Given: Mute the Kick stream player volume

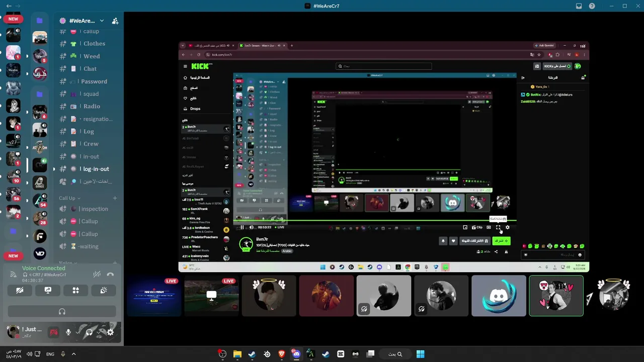Looking at the screenshot, I should coord(252,227).
